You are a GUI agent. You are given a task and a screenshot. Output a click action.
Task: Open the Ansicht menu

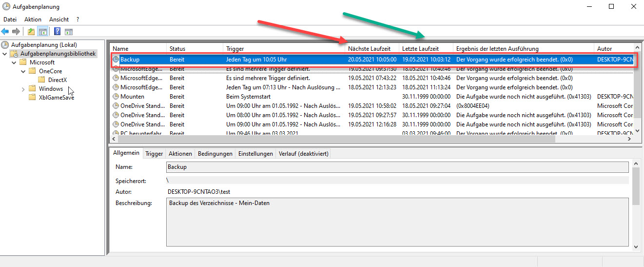coord(59,20)
